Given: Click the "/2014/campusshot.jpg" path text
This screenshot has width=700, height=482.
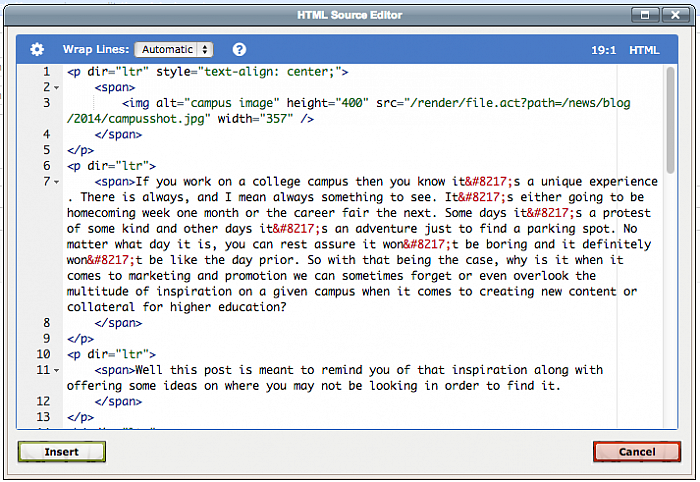Looking at the screenshot, I should [x=136, y=119].
